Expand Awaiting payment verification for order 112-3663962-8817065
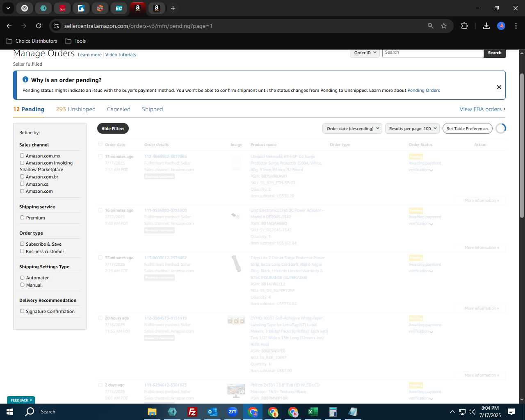525x420 pixels. 425,167
